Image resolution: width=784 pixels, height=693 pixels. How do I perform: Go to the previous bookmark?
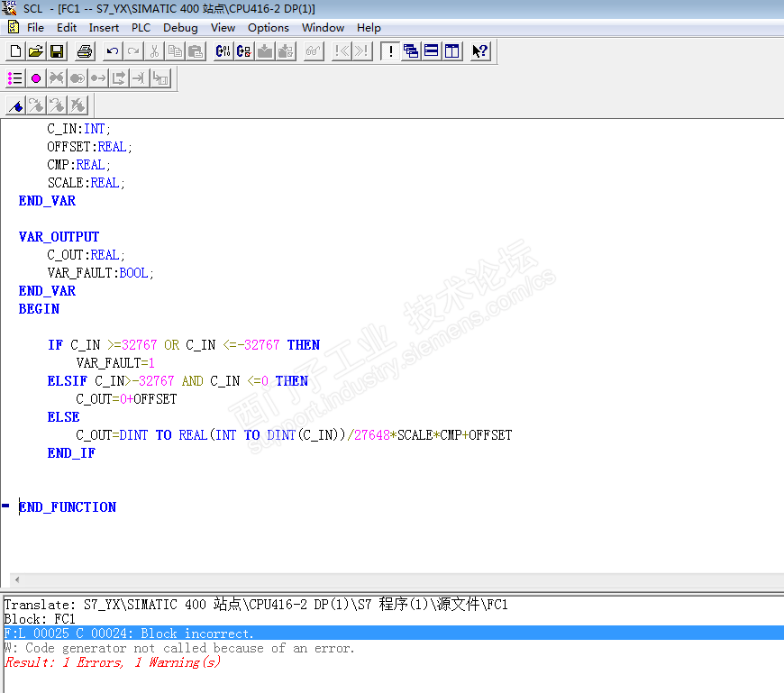coord(58,106)
